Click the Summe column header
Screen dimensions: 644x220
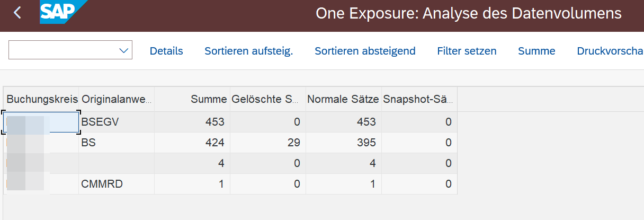click(x=209, y=99)
